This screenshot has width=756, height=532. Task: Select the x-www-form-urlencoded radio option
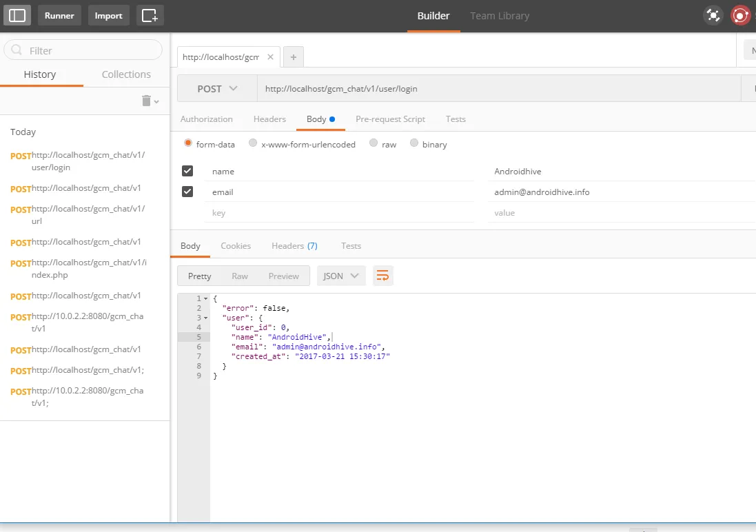point(253,143)
